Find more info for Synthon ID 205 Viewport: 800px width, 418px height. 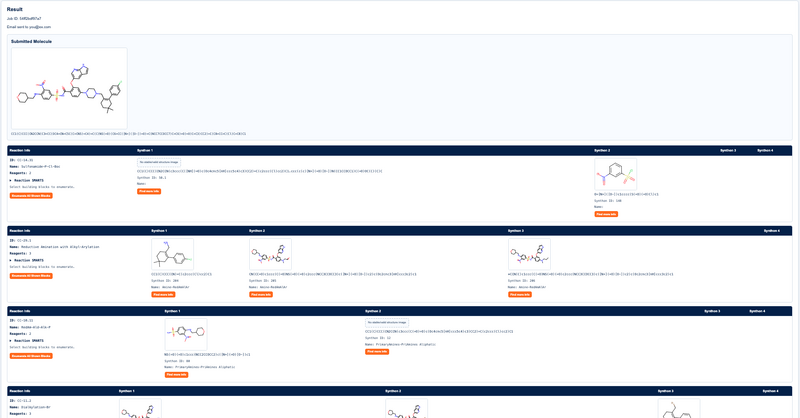[261, 294]
